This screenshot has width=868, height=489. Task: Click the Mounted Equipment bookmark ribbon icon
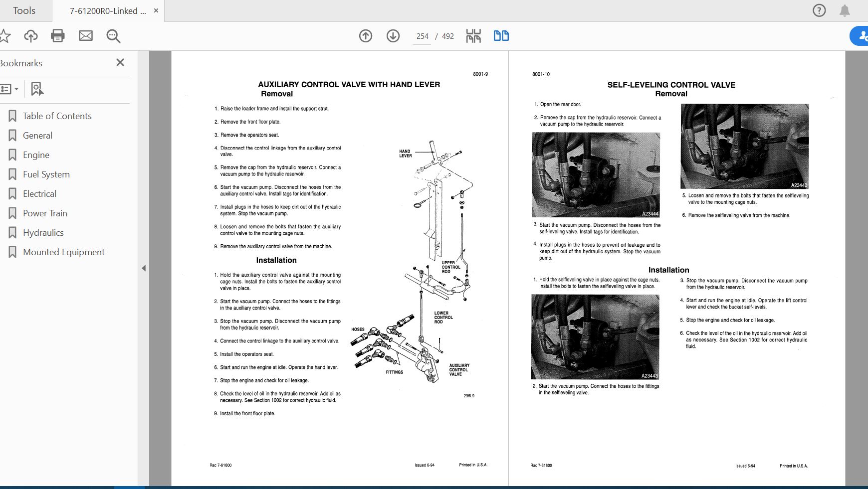pos(12,252)
